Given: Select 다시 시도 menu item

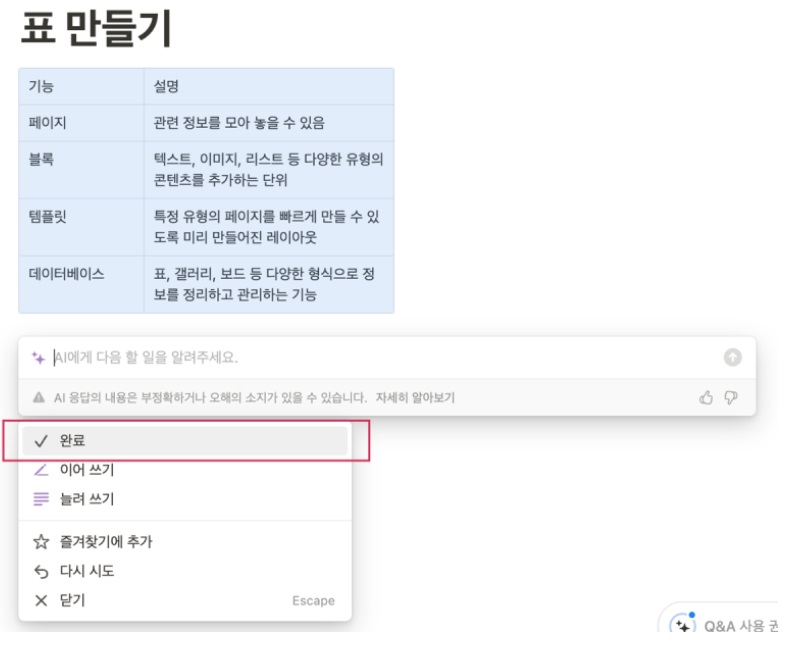Looking at the screenshot, I should pos(185,571).
